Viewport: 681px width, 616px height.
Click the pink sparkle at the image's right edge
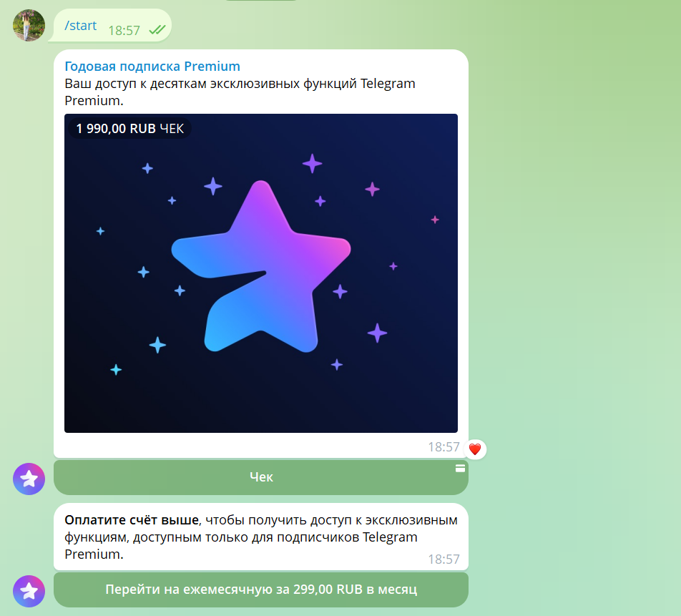tap(435, 220)
